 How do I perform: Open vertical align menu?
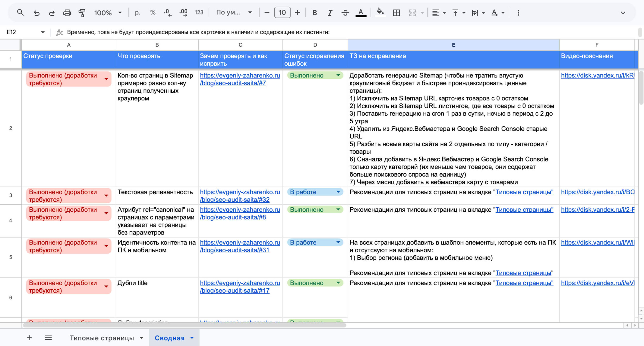tap(459, 13)
